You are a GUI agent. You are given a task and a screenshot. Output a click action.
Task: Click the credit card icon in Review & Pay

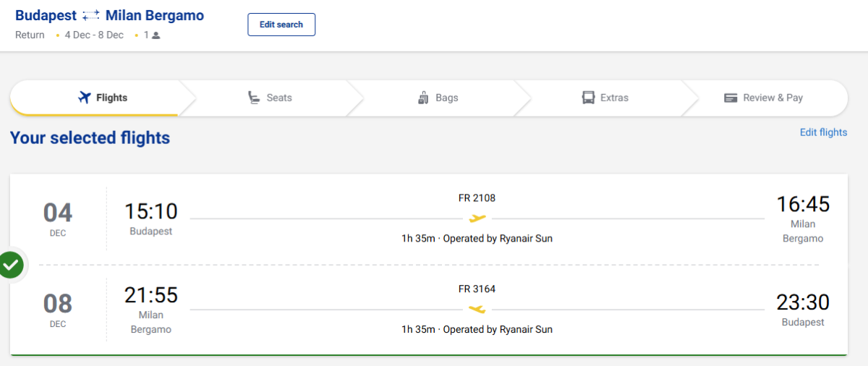coord(731,98)
